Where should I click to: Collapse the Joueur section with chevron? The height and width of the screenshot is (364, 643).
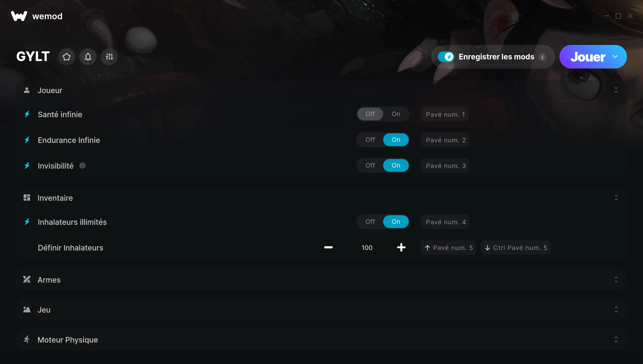[616, 90]
